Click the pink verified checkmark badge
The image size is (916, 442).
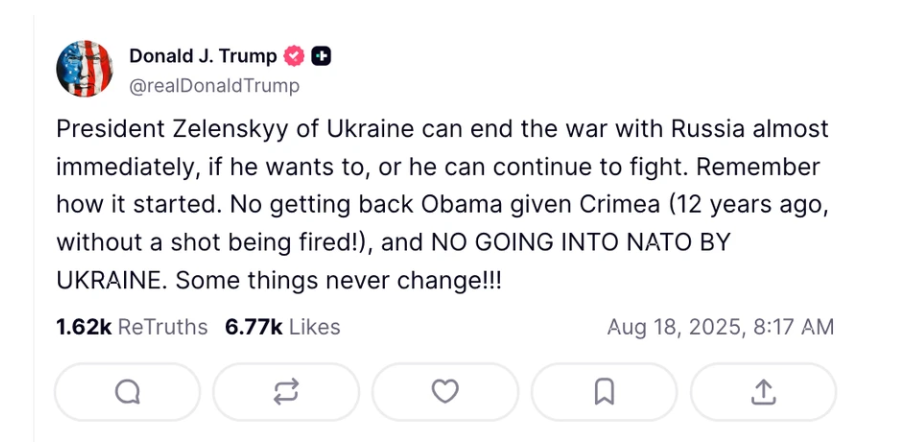[295, 57]
